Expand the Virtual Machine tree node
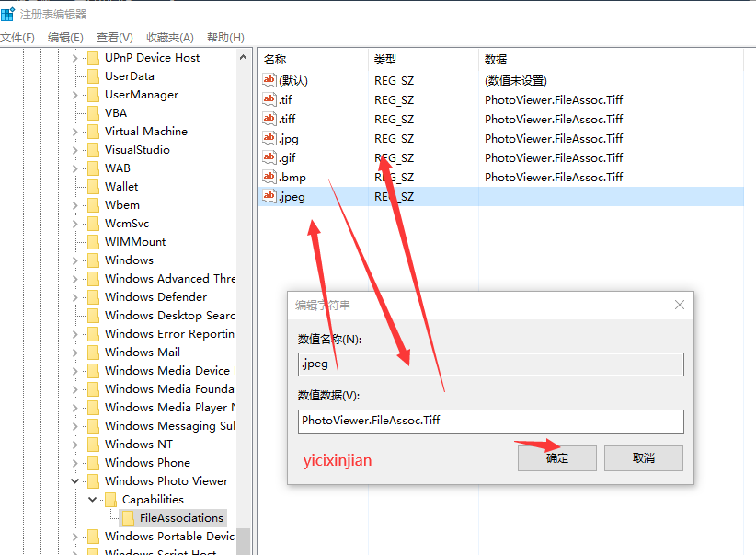 (74, 132)
